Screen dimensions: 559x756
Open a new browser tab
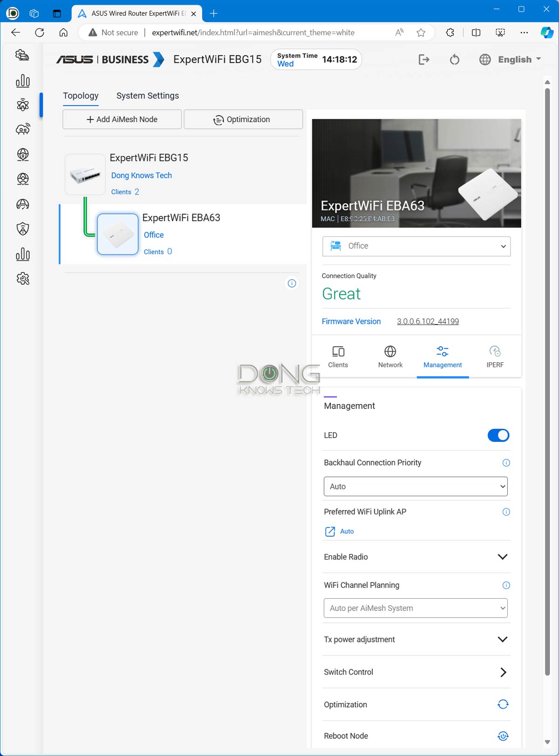pos(214,13)
